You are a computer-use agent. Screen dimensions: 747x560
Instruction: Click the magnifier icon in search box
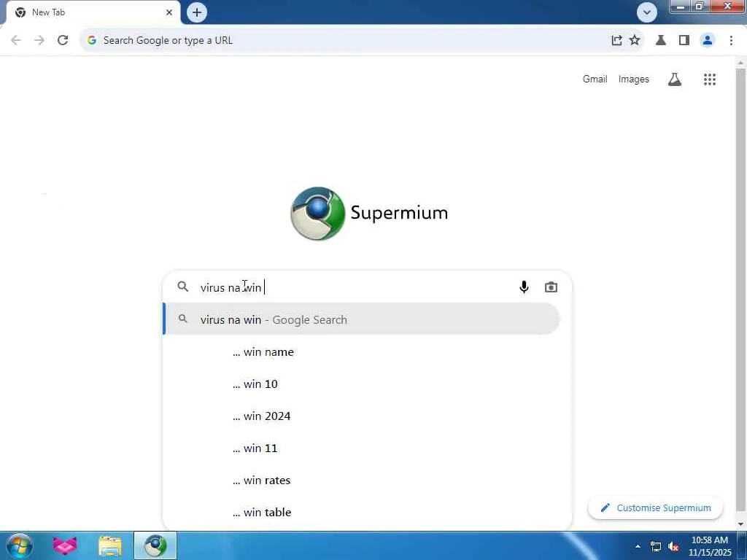tap(183, 287)
